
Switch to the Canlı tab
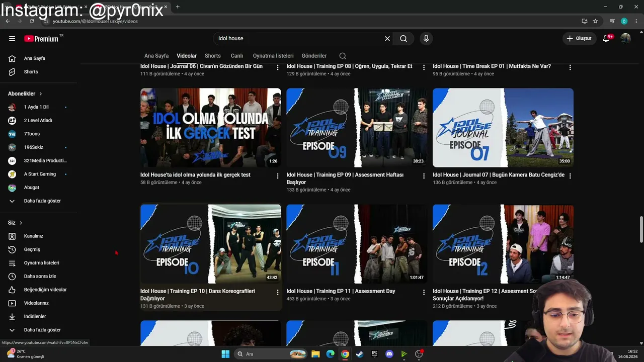click(x=237, y=56)
